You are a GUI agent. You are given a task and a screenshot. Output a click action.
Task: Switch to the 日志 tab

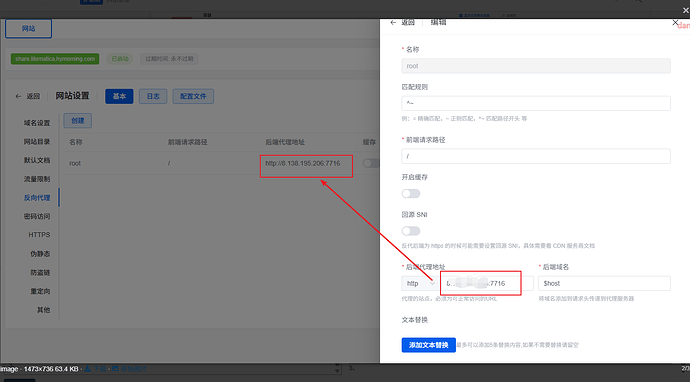(153, 96)
